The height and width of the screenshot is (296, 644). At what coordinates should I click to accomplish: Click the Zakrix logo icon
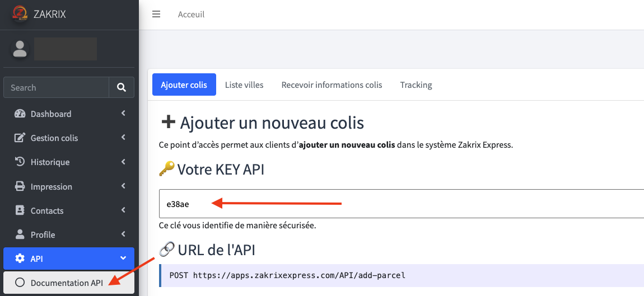click(20, 13)
